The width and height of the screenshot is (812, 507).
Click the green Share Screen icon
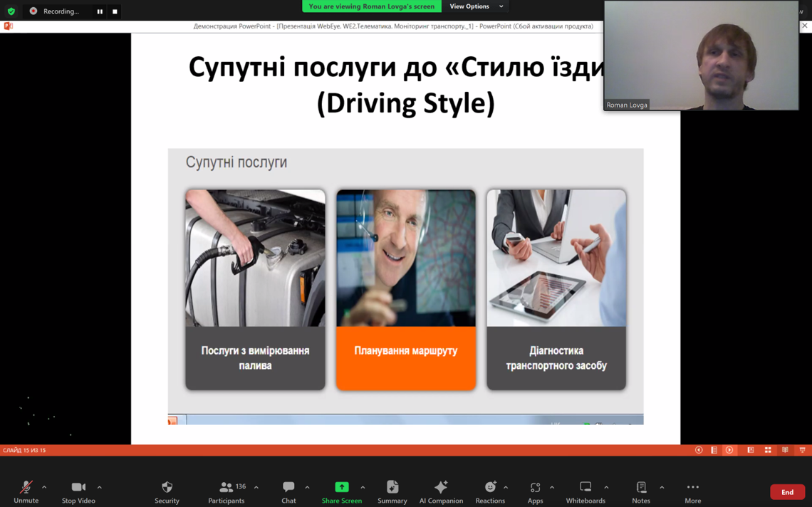342,488
